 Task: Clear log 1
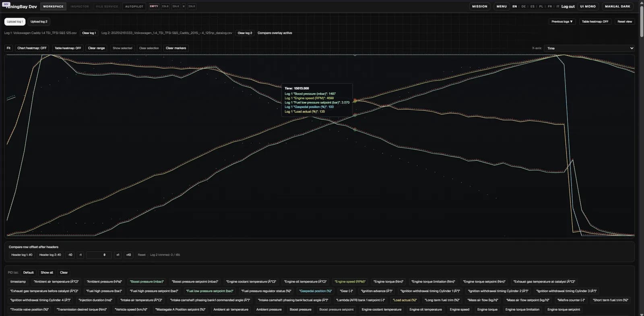pos(89,33)
